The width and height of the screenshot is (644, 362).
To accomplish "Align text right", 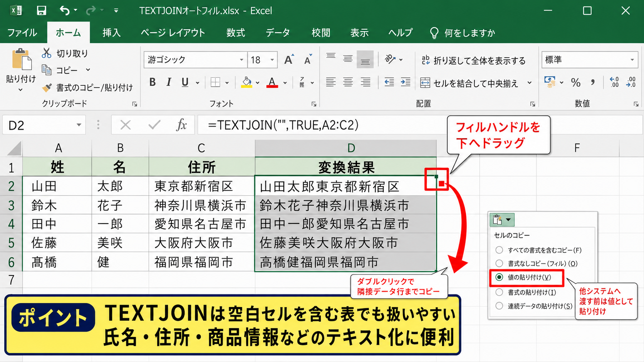I will click(365, 82).
